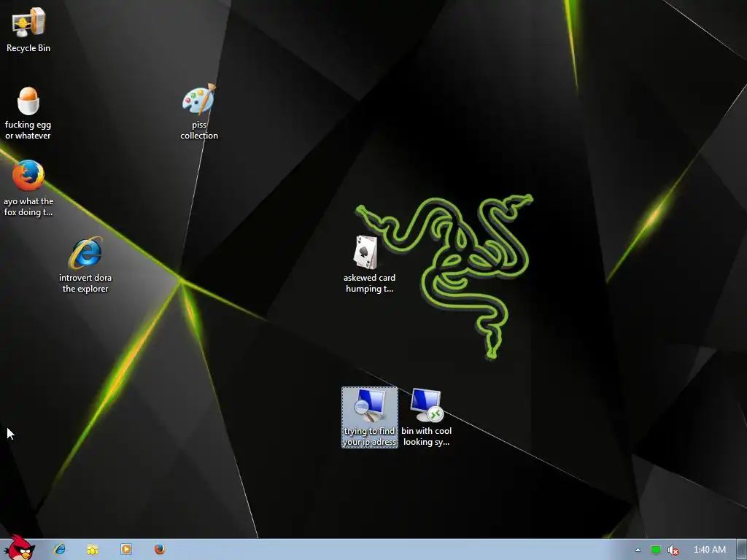Select the egg icon on desktop
The height and width of the screenshot is (560, 747).
pyautogui.click(x=28, y=101)
